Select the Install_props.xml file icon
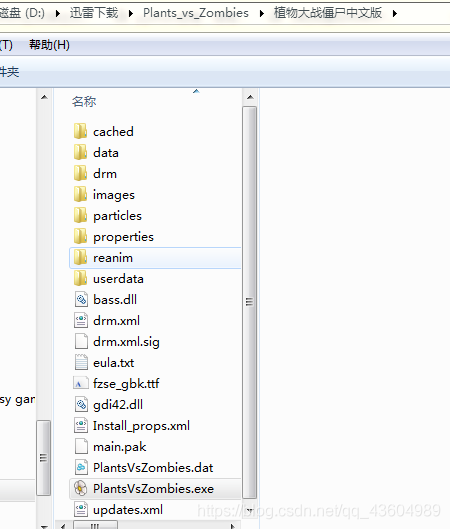This screenshot has width=450, height=529. pyautogui.click(x=81, y=425)
